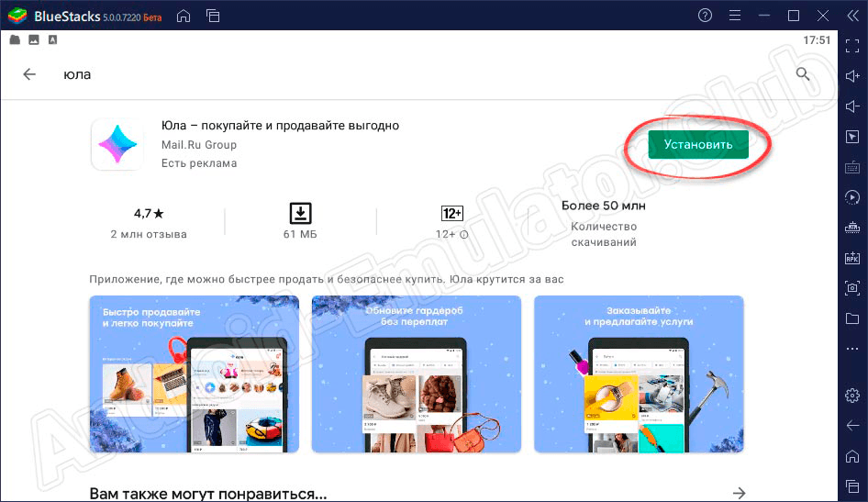The width and height of the screenshot is (868, 502).
Task: Open screenshot Заказывайте и предлагайте услуги
Action: [x=639, y=374]
